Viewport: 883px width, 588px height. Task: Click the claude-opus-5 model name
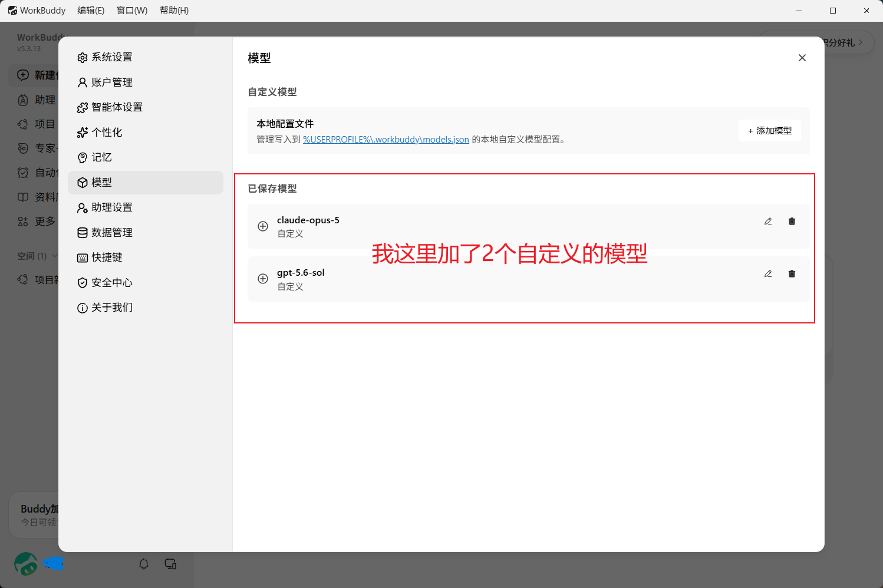pyautogui.click(x=308, y=220)
